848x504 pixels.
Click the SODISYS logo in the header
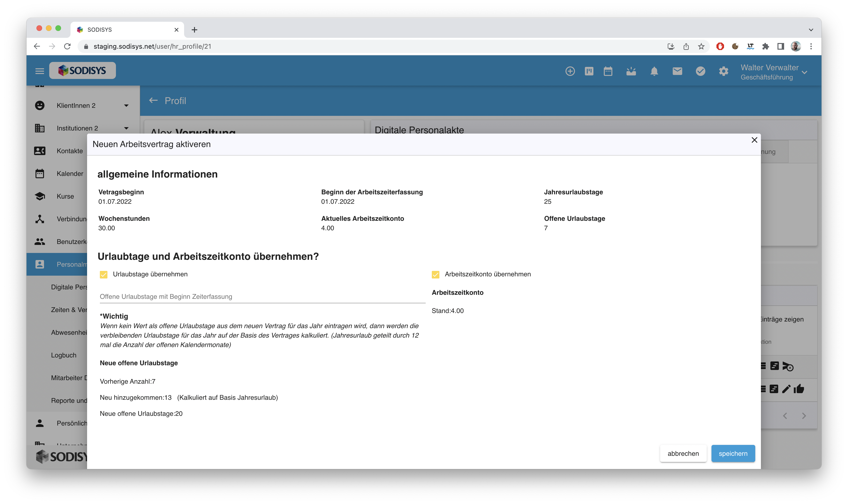click(x=82, y=71)
